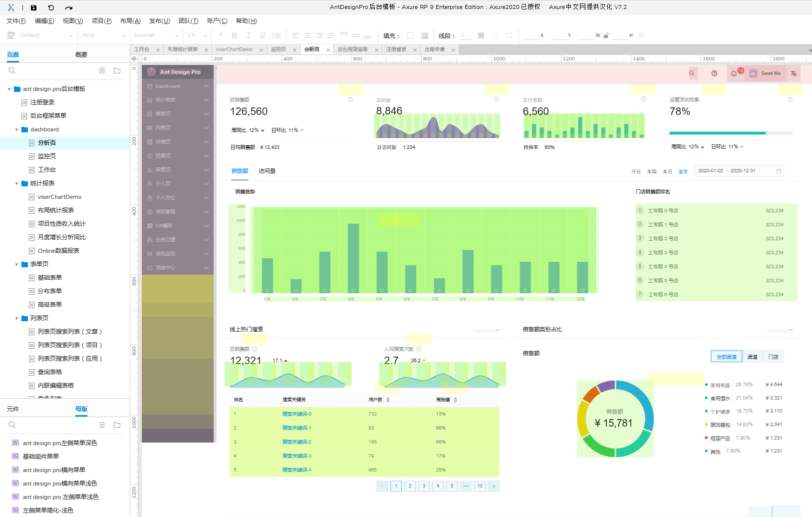Click the 搜索关键词-0 link
This screenshot has width=812, height=517.
297,414
